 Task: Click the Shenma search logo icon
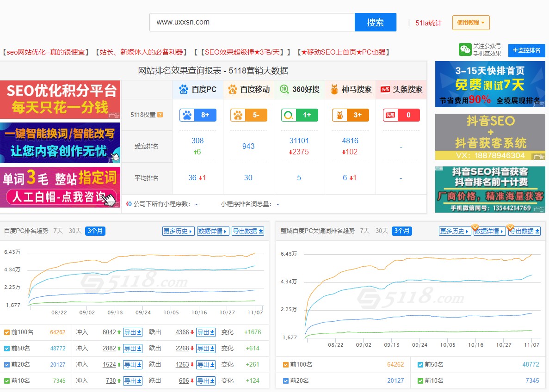pyautogui.click(x=334, y=90)
